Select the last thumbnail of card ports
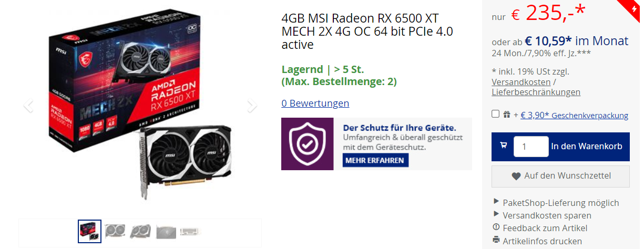 pos(191,231)
